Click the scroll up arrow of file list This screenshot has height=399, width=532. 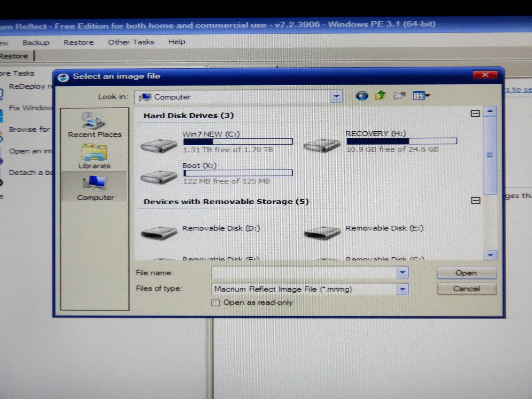point(490,111)
